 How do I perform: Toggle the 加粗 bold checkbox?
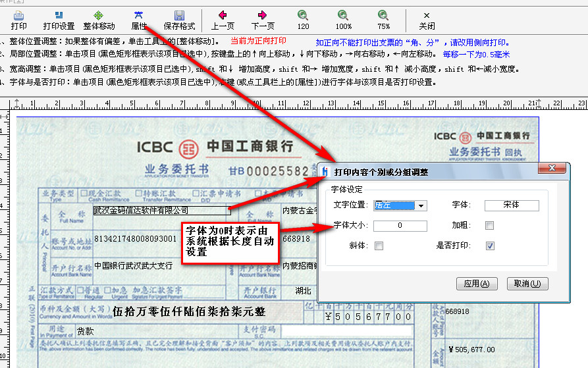pos(489,226)
